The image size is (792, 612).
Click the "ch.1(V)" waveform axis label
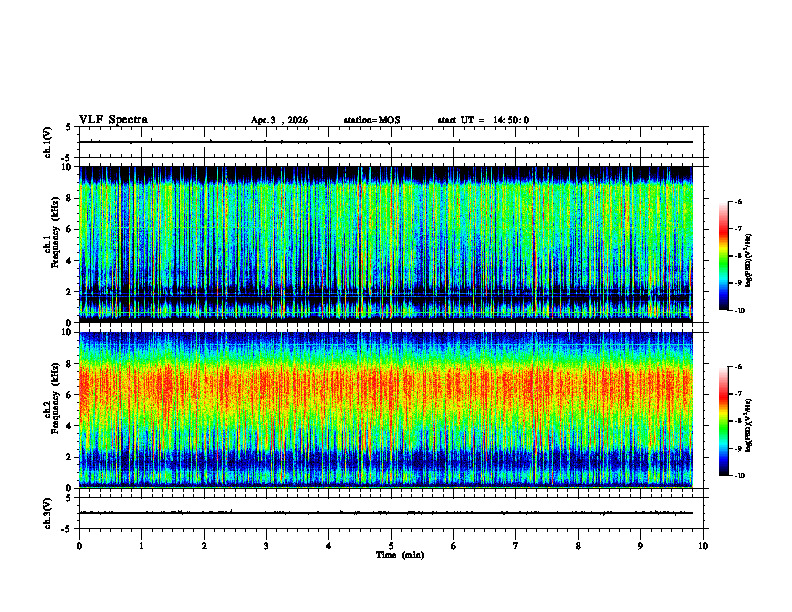(x=48, y=142)
